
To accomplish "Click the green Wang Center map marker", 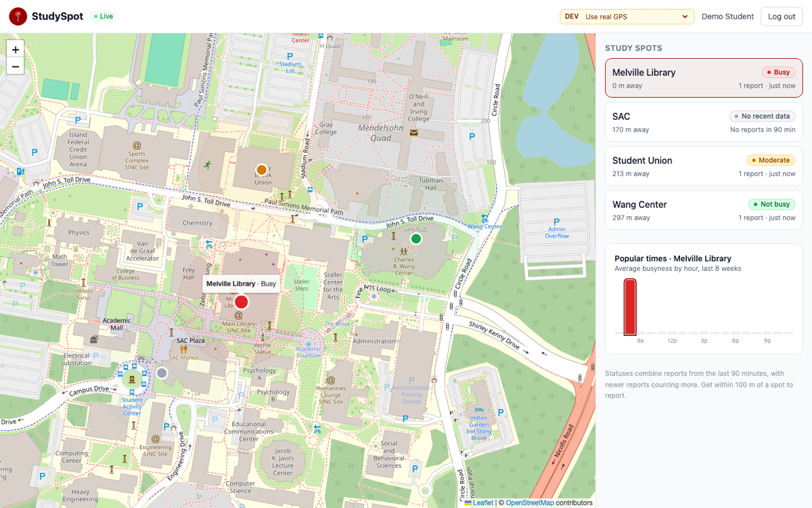I will [x=416, y=238].
